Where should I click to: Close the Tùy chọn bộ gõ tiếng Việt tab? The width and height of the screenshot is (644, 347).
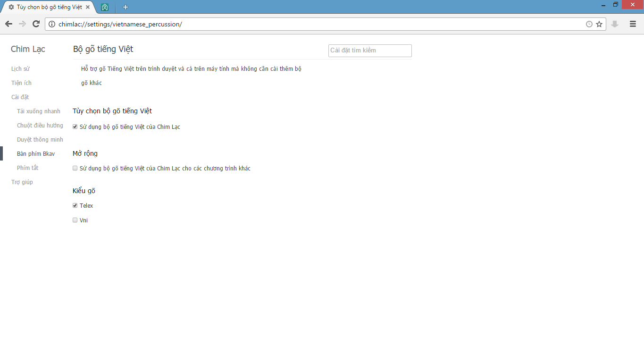88,7
